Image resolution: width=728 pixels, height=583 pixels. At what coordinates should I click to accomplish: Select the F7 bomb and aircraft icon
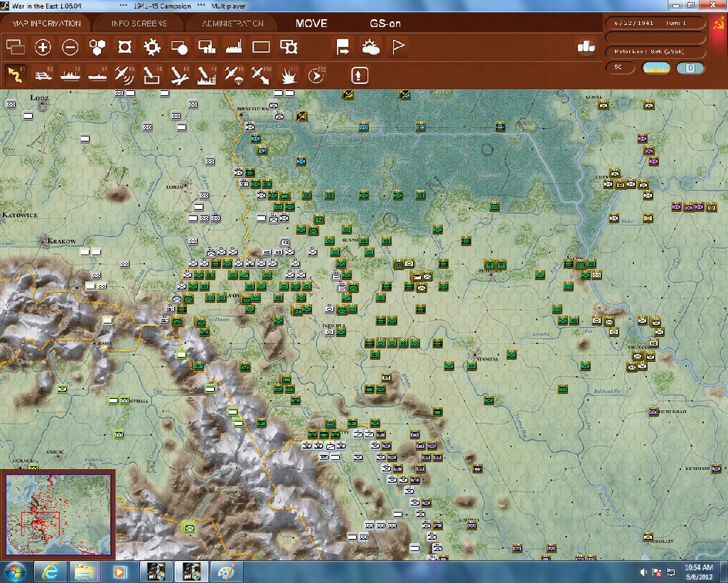pos(179,75)
